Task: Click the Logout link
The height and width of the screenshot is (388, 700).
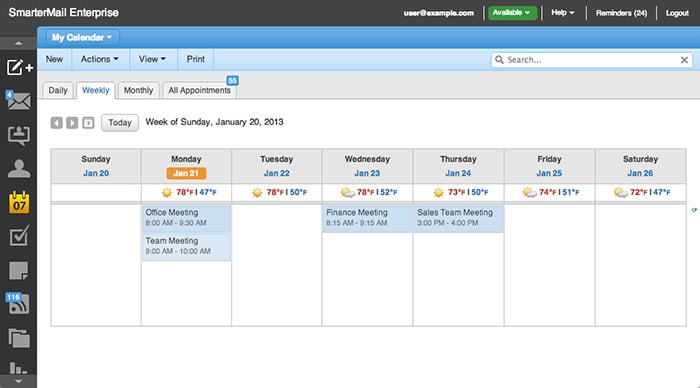Action: click(677, 13)
